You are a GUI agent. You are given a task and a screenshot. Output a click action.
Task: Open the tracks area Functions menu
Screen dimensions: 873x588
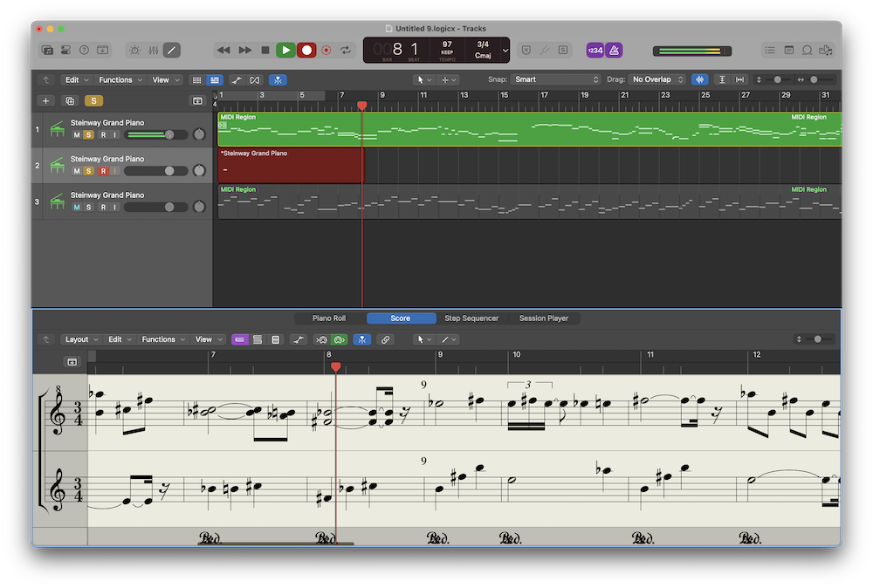click(119, 79)
